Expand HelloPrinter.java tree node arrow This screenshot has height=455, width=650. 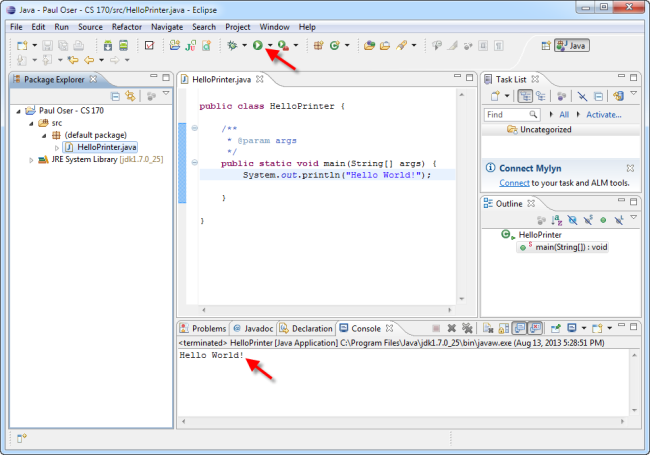57,148
